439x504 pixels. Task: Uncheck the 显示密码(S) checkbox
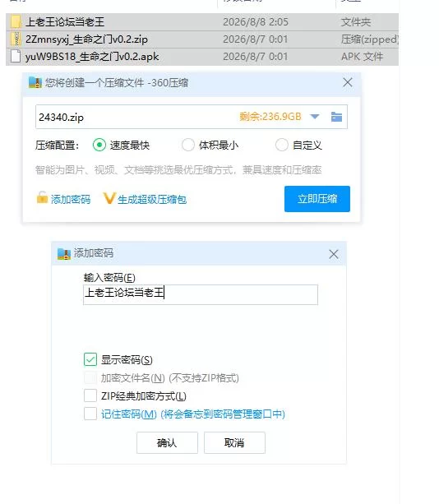[x=90, y=359]
